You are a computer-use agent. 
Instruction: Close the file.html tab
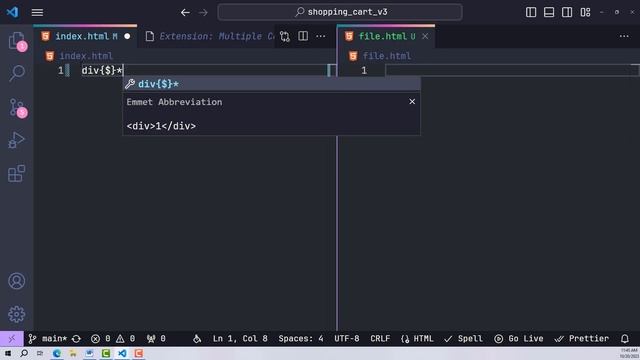coord(425,36)
